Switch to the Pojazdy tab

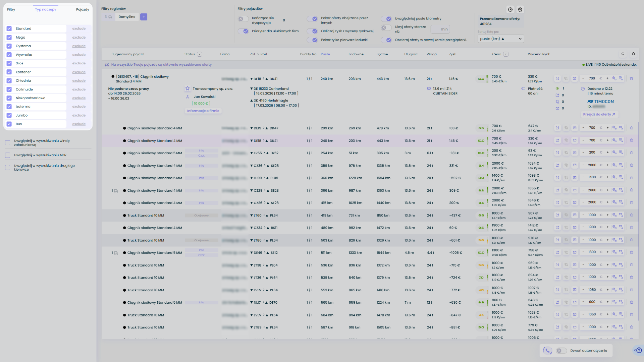coord(83,9)
